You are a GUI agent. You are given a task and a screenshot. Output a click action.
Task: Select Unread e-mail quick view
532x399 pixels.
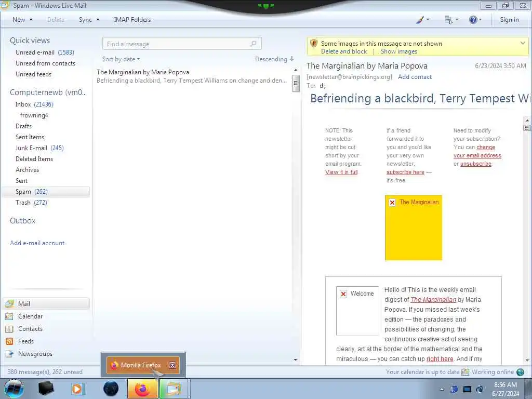tap(45, 52)
